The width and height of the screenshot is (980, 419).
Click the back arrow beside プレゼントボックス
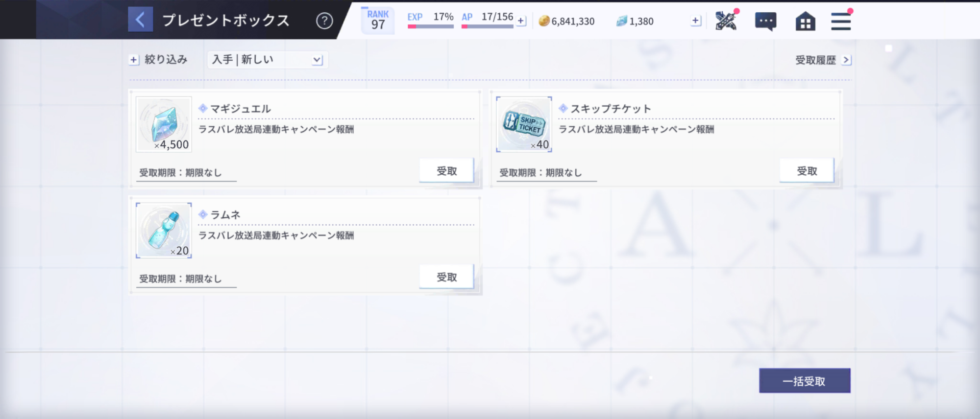[x=140, y=20]
